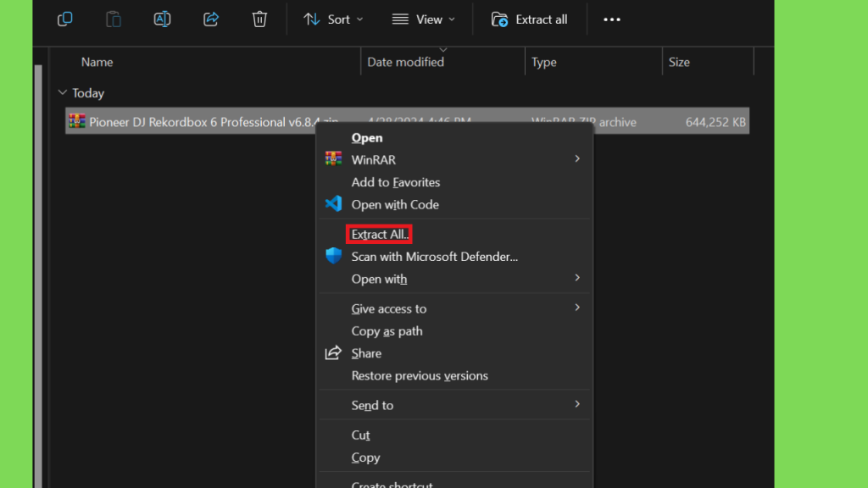Click the Share icon in the toolbar
The height and width of the screenshot is (488, 868).
(211, 19)
